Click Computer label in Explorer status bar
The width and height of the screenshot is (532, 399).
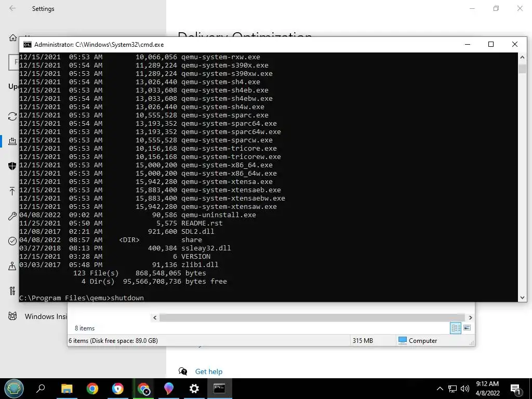click(423, 341)
